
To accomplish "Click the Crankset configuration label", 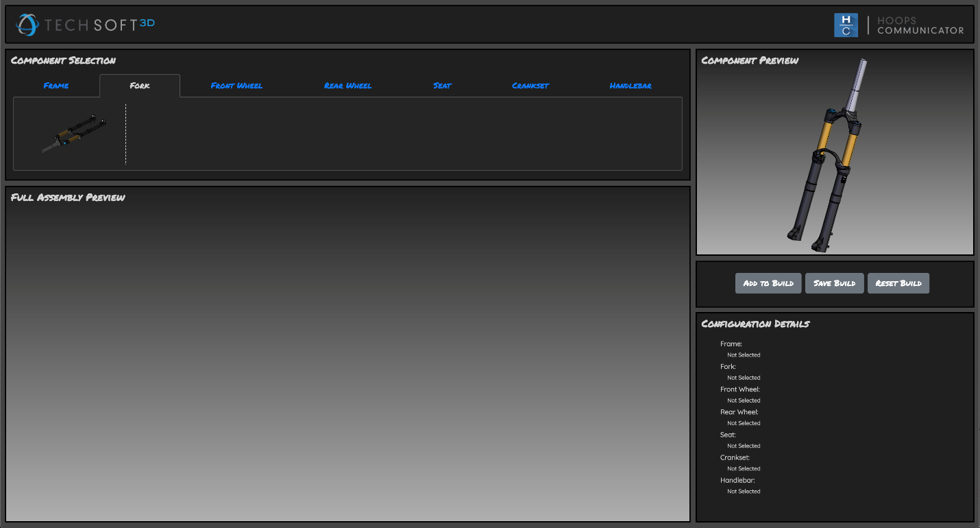I will pyautogui.click(x=735, y=457).
